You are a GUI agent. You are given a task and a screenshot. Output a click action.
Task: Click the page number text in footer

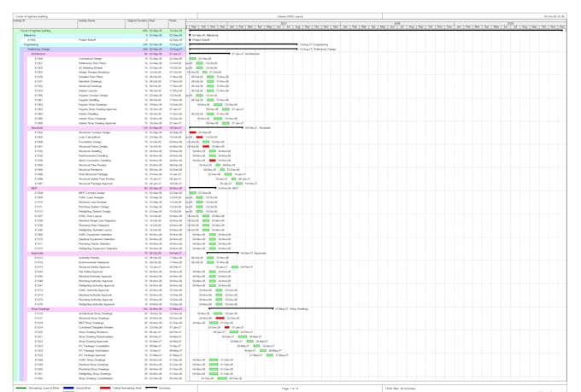pos(290,389)
